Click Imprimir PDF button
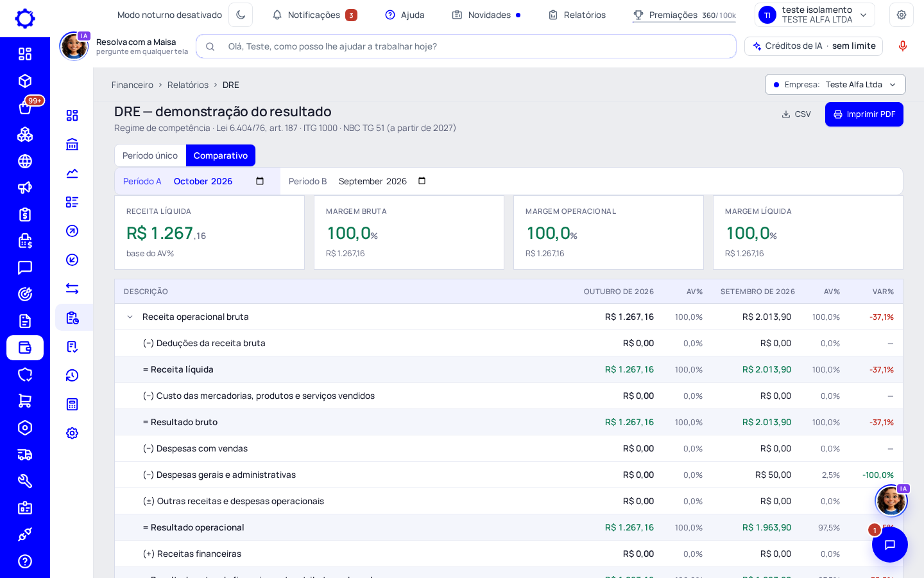Image resolution: width=924 pixels, height=578 pixels. point(864,114)
